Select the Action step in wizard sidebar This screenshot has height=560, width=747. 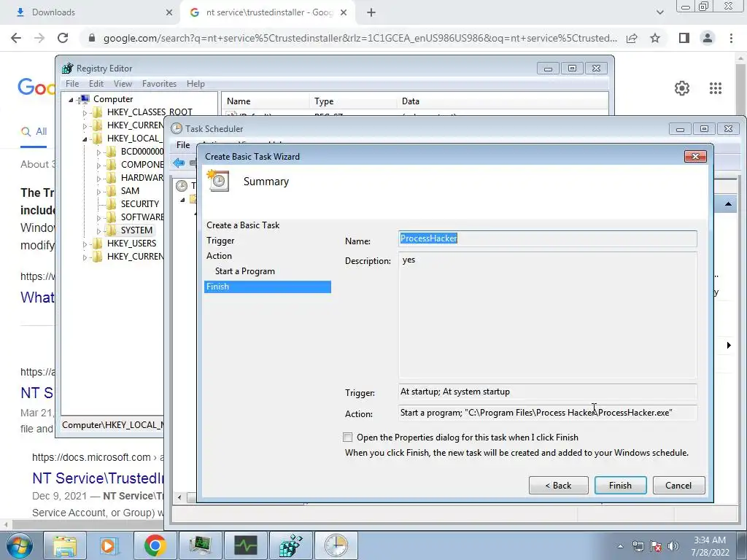[219, 256]
